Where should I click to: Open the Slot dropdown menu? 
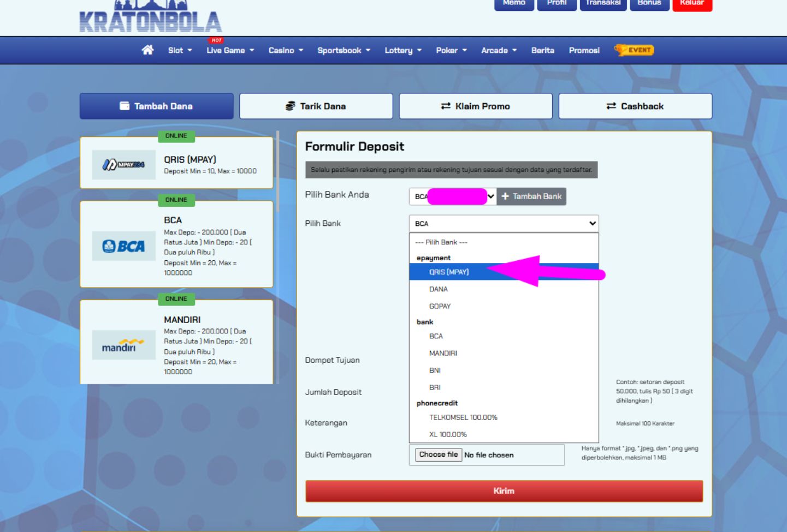click(180, 50)
